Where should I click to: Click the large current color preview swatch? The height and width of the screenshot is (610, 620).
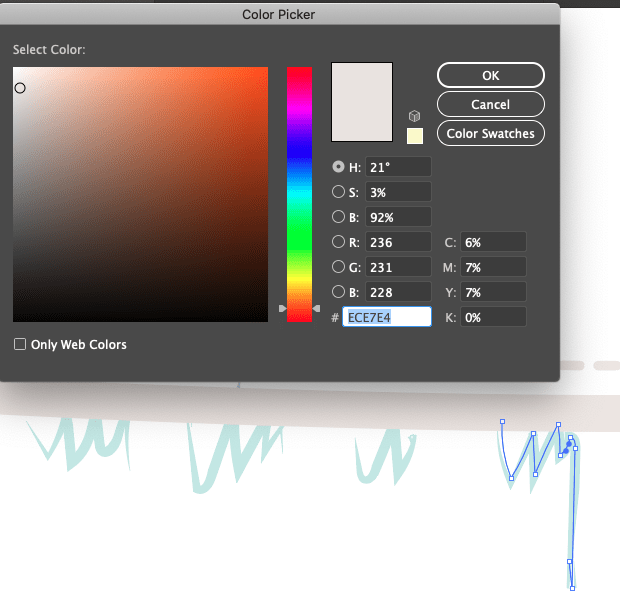362,102
